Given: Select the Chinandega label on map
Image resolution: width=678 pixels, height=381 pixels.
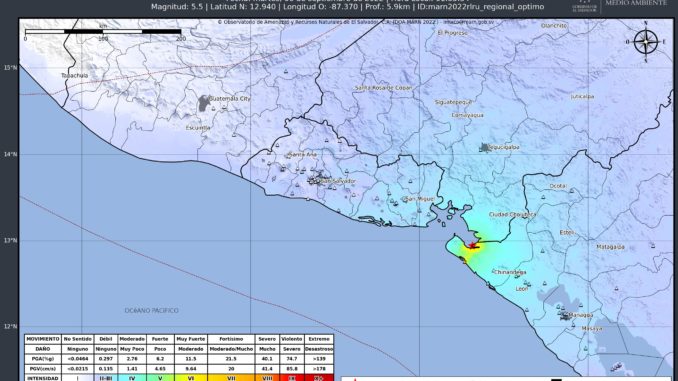Looking at the screenshot, I should pyautogui.click(x=510, y=272).
